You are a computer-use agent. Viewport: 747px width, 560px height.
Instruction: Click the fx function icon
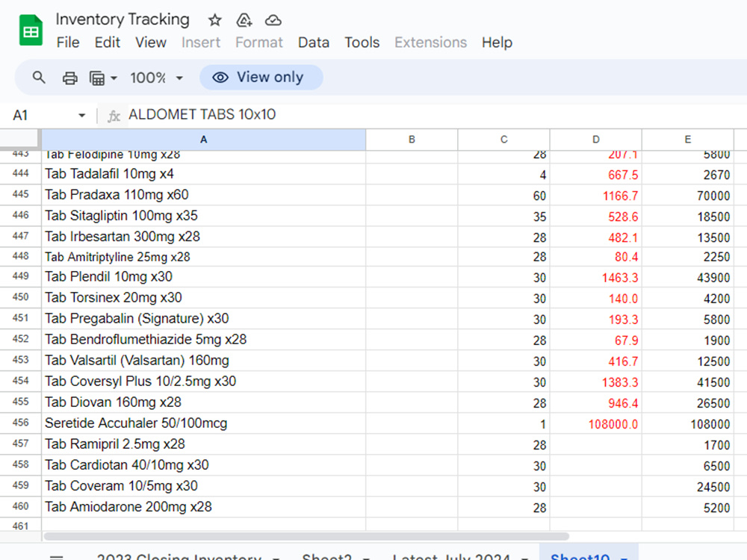coord(114,116)
